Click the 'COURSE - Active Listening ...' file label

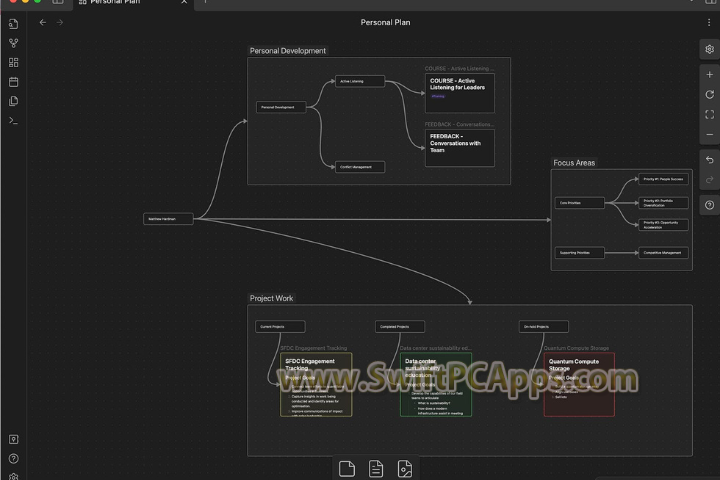pos(459,68)
